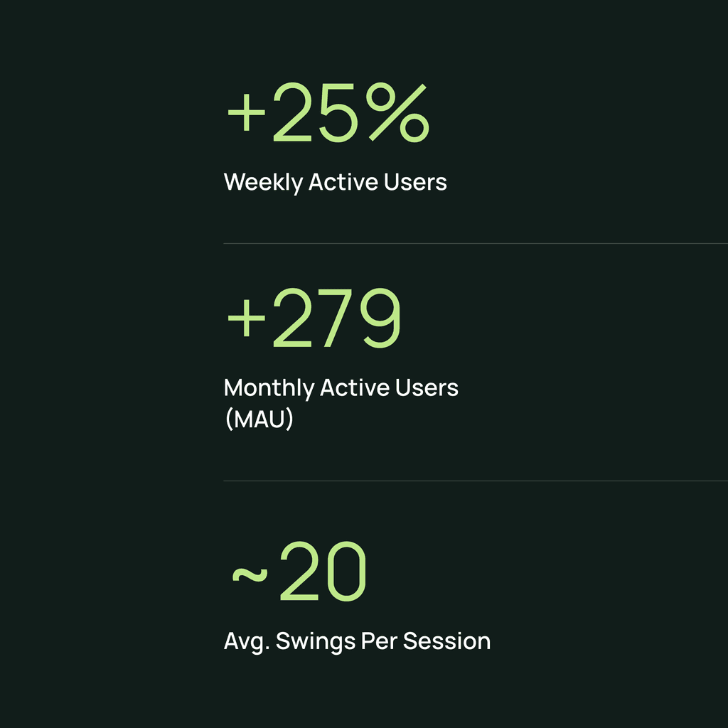Click the plus sign before 25%
The width and height of the screenshot is (728, 728).
coord(246,112)
